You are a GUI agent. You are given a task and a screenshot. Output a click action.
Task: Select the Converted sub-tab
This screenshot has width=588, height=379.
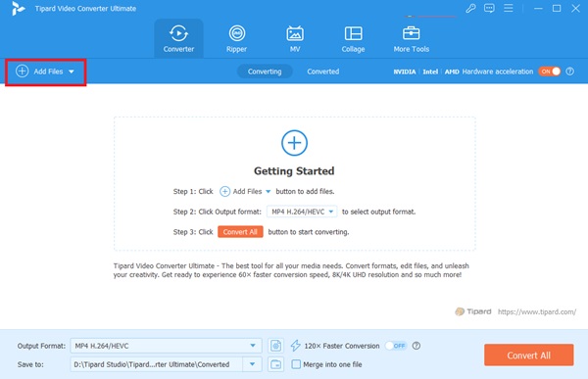[322, 71]
